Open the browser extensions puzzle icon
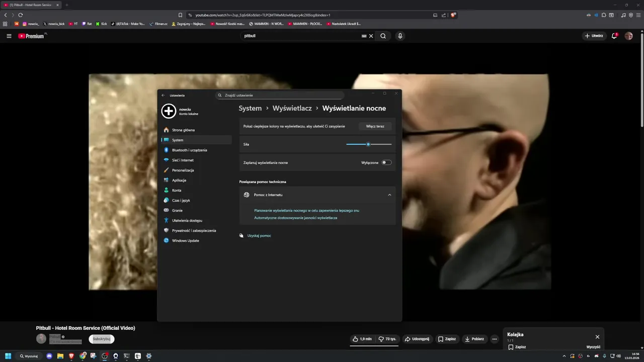 [604, 15]
